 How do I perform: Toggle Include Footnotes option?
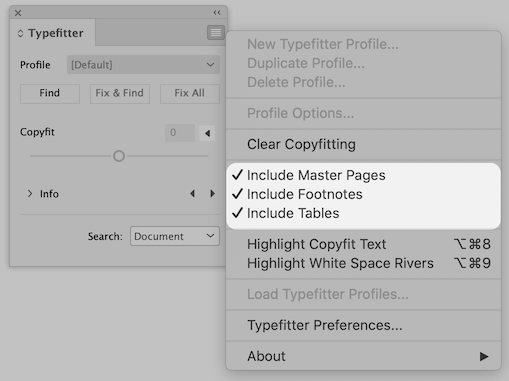pos(363,194)
